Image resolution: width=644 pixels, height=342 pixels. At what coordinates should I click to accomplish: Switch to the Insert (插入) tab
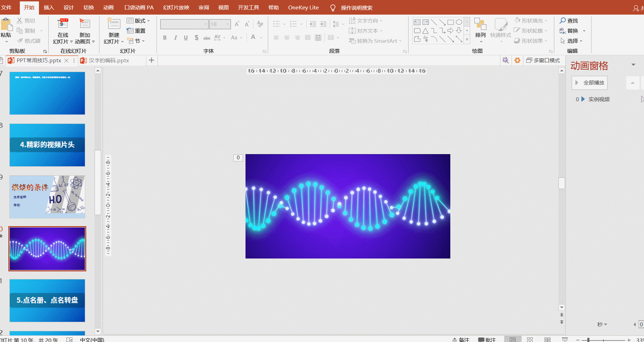[49, 7]
